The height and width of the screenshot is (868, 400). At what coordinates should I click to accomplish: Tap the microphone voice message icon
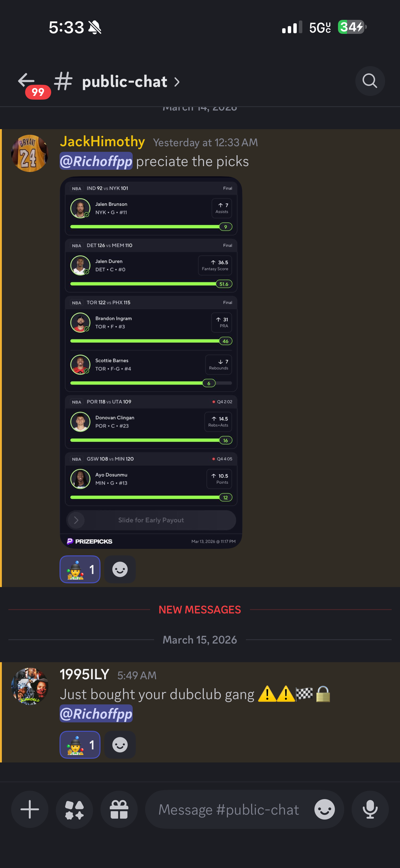(x=370, y=809)
